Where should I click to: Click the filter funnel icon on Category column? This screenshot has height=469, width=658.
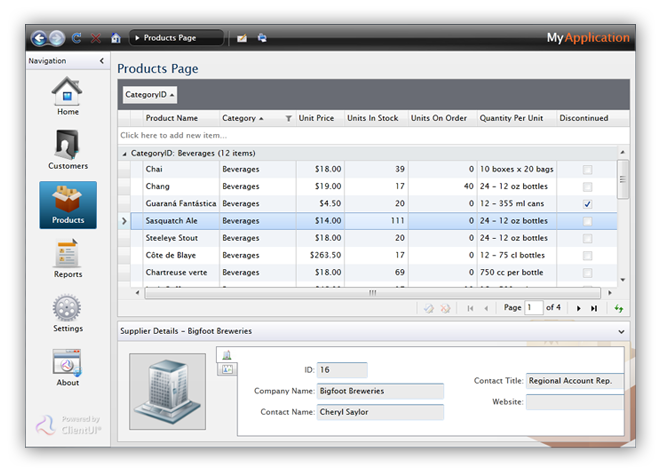coord(289,118)
